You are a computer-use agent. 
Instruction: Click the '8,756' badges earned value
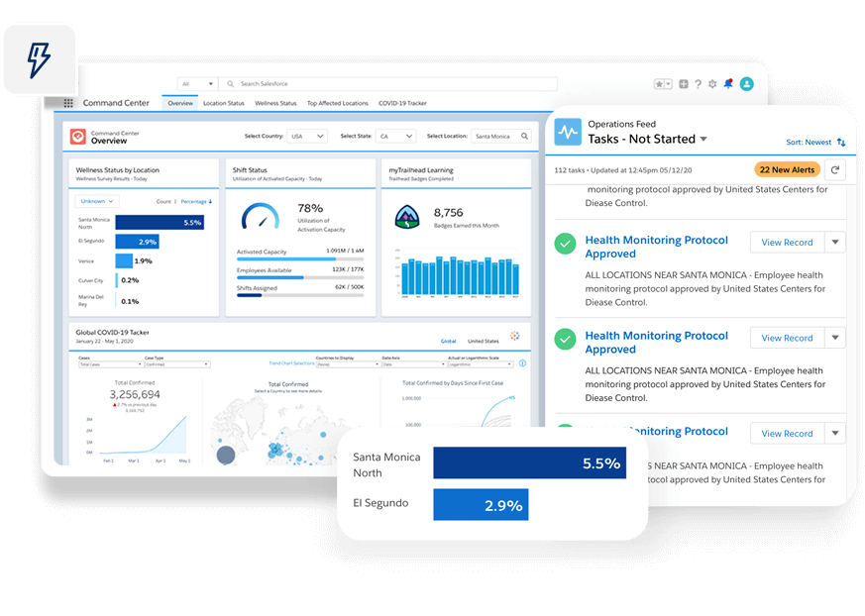click(449, 213)
